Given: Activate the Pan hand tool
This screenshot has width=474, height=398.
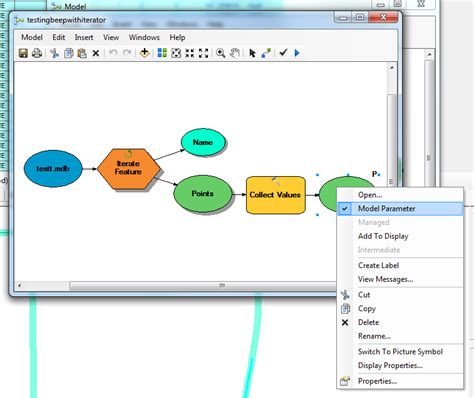Looking at the screenshot, I should click(x=235, y=53).
